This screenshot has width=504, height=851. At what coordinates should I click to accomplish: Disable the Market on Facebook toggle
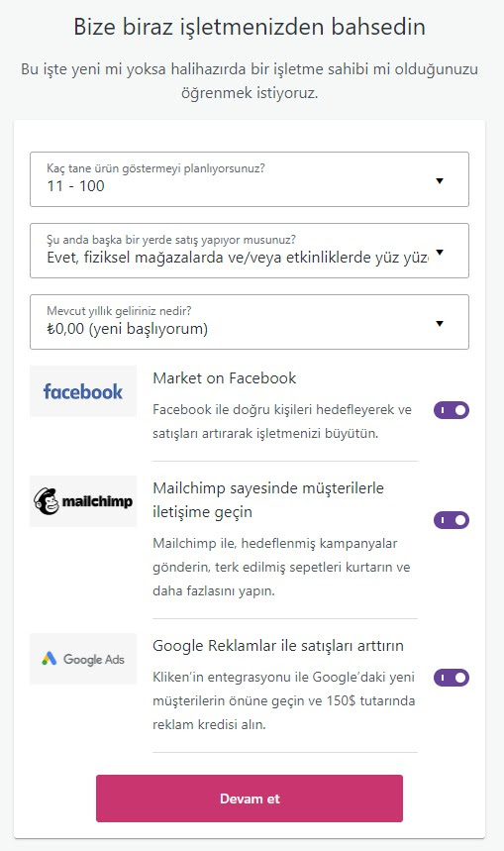pyautogui.click(x=451, y=410)
